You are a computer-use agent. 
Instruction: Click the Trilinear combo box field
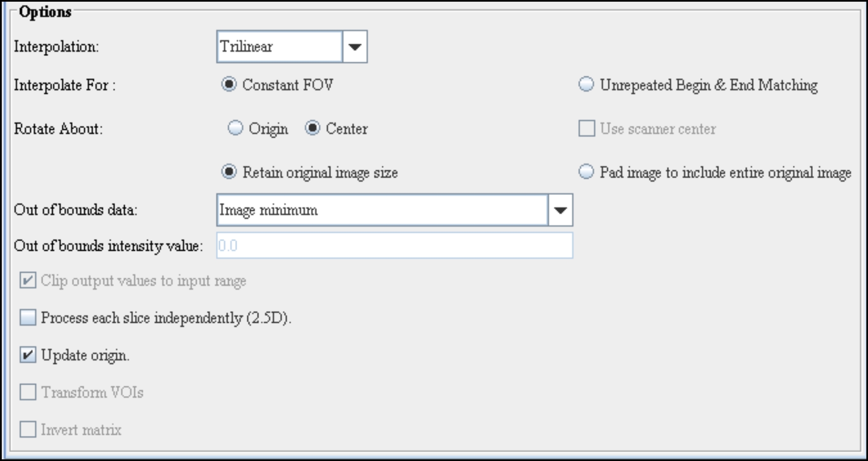tap(279, 47)
